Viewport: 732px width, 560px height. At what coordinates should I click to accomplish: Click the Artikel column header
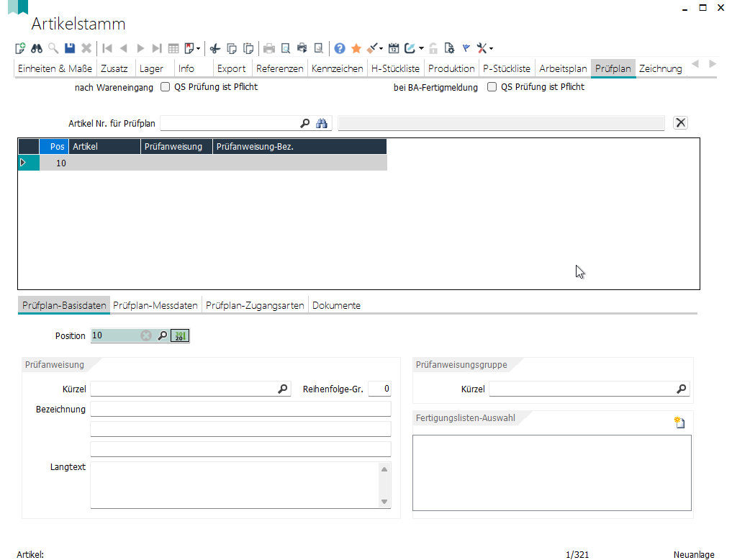tap(105, 147)
